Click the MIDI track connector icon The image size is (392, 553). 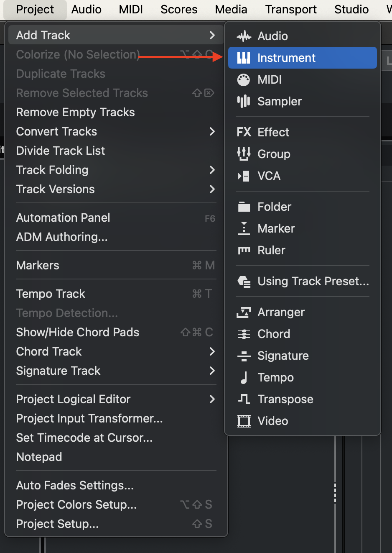click(244, 79)
